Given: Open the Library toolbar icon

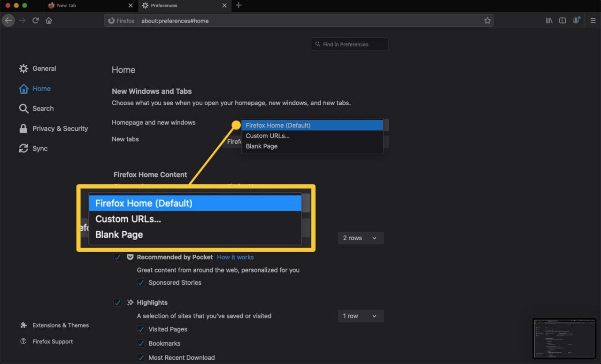Looking at the screenshot, I should click(549, 21).
